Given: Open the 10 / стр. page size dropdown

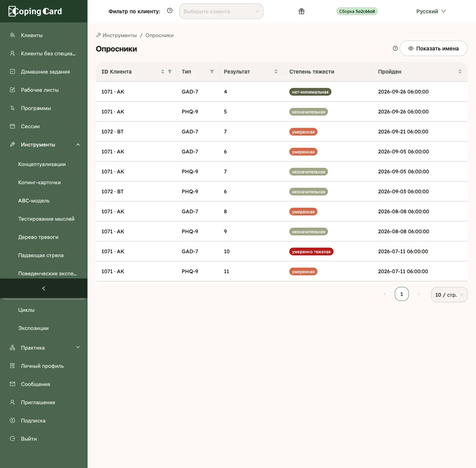Looking at the screenshot, I should (x=449, y=295).
